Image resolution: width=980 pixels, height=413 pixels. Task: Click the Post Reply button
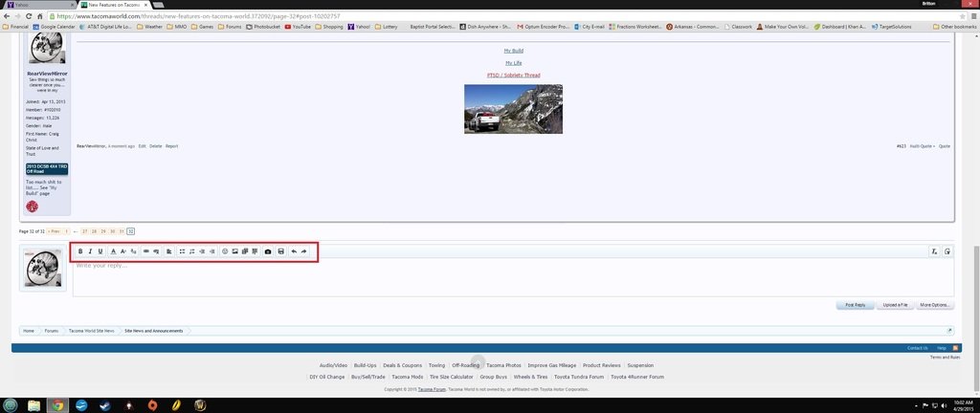click(855, 305)
